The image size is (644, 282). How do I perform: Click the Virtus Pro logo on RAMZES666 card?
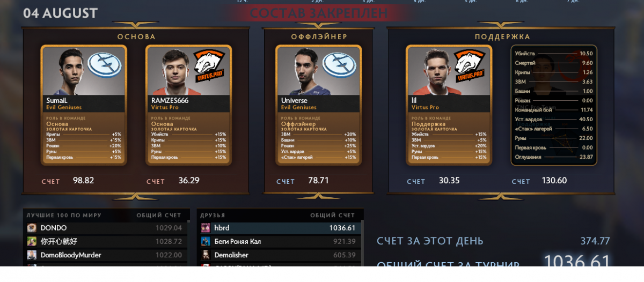point(209,65)
